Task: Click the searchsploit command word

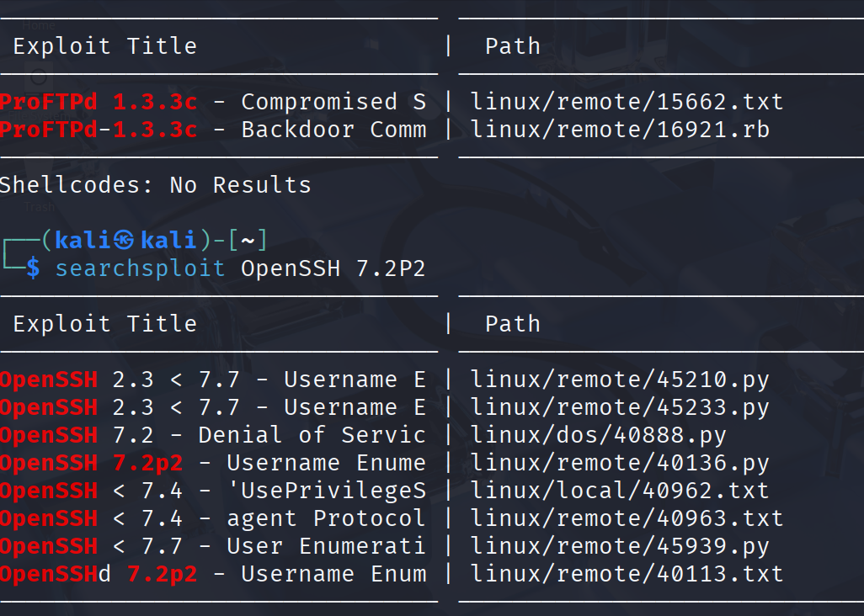Action: click(x=140, y=268)
